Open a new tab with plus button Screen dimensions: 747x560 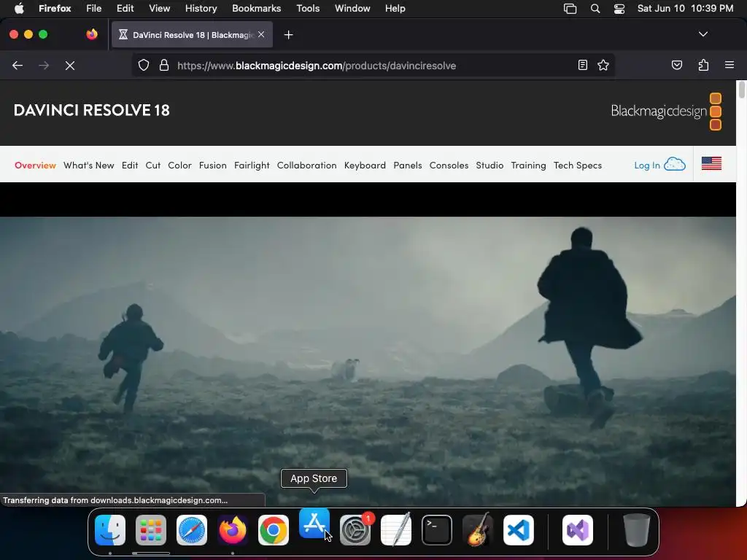(x=288, y=35)
